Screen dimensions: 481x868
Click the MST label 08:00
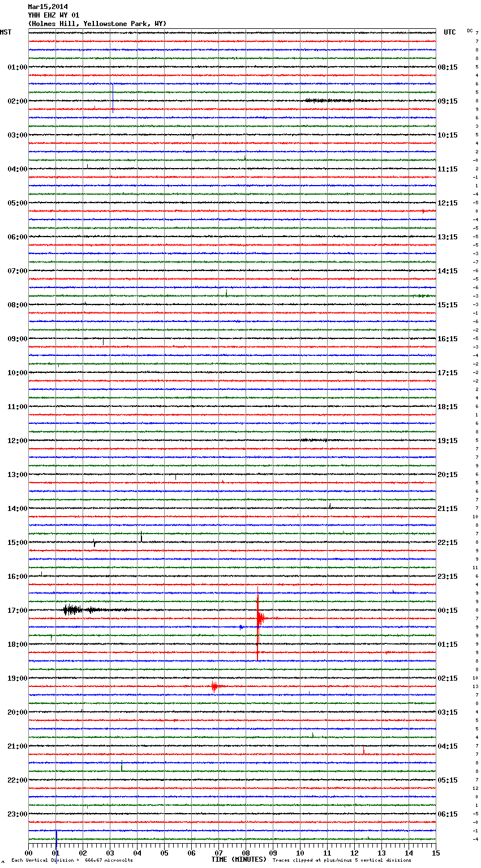(18, 305)
